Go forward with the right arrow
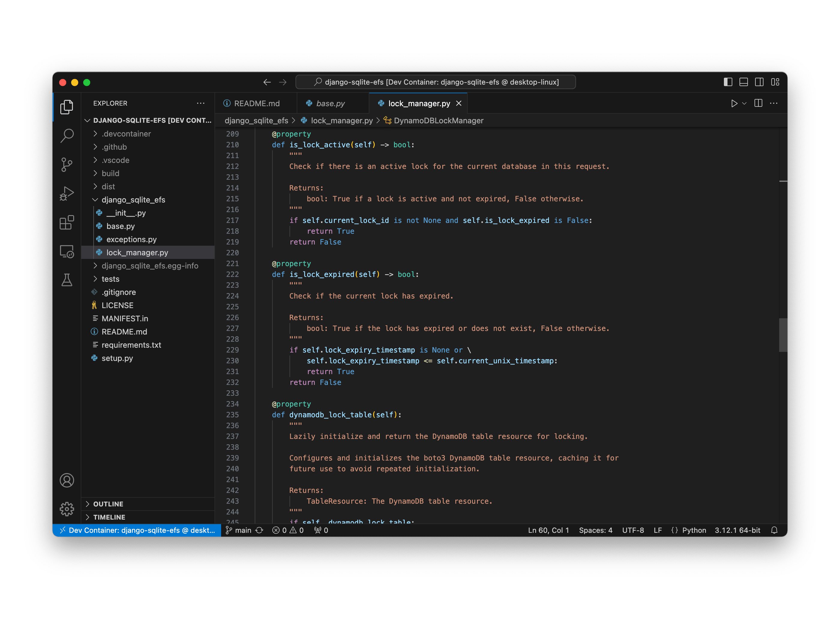This screenshot has width=840, height=630. point(283,82)
